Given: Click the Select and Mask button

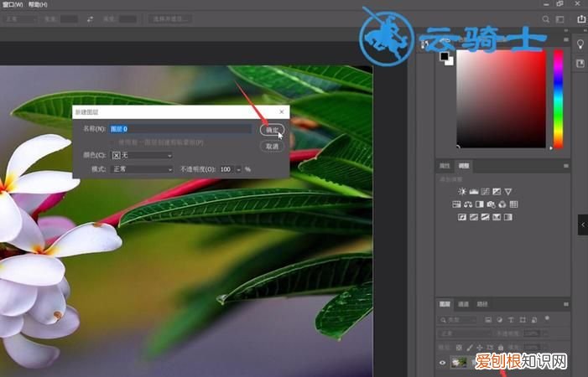Looking at the screenshot, I should pos(170,19).
